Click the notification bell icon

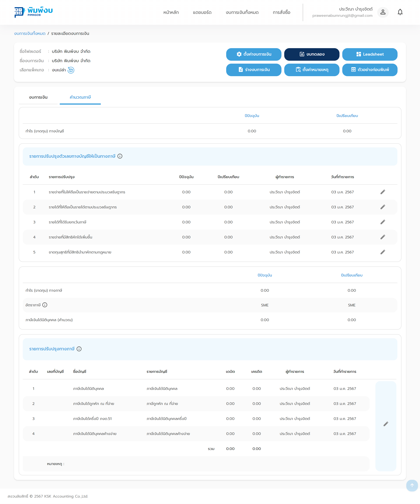coord(400,12)
